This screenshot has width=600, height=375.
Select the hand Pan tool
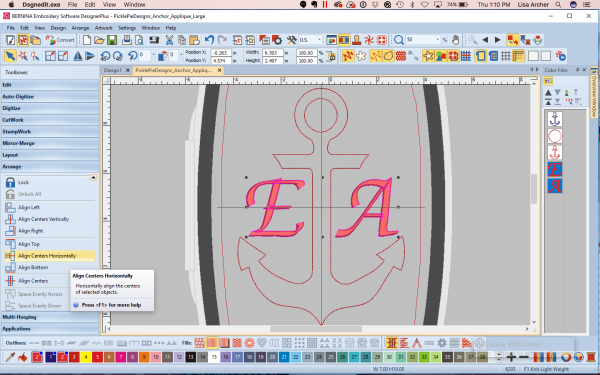click(x=455, y=40)
